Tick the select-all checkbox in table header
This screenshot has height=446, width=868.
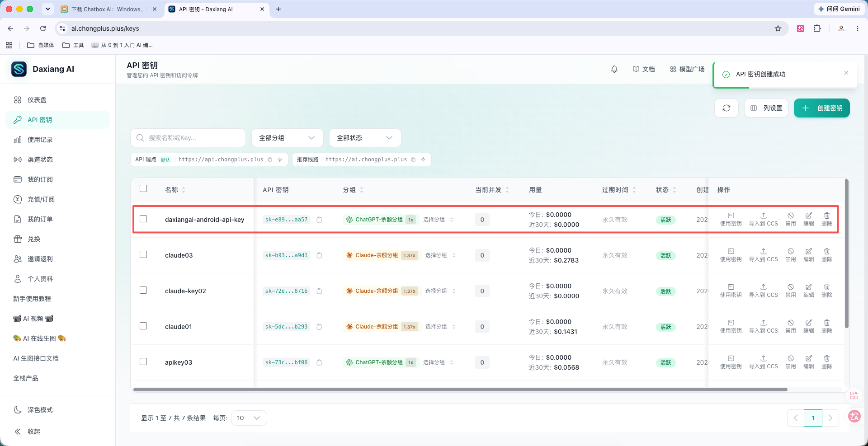143,188
